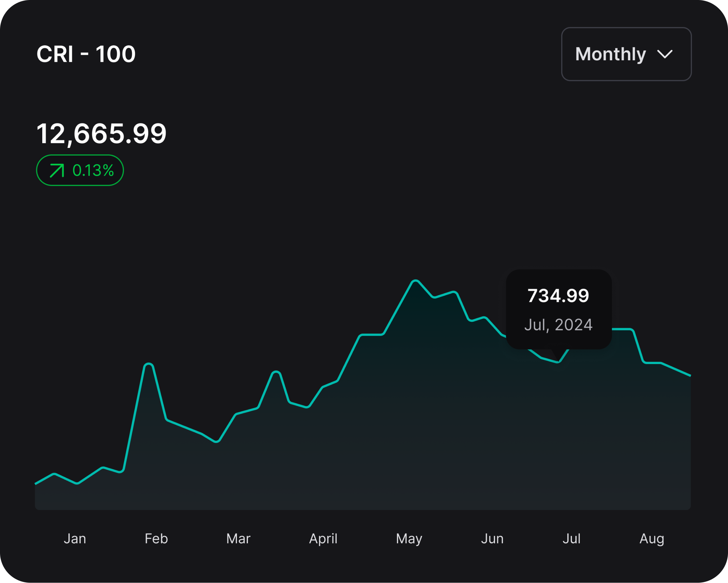Select Jun on the chart axis
This screenshot has width=728, height=583.
click(x=492, y=539)
